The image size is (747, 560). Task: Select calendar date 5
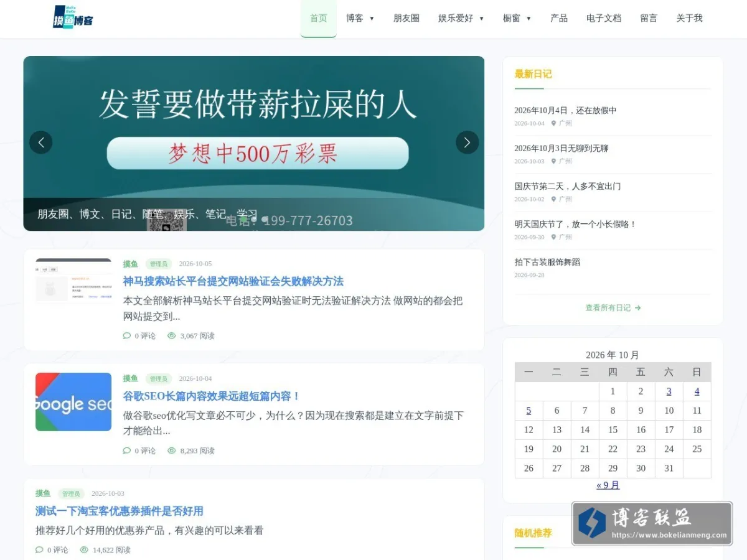tap(529, 411)
